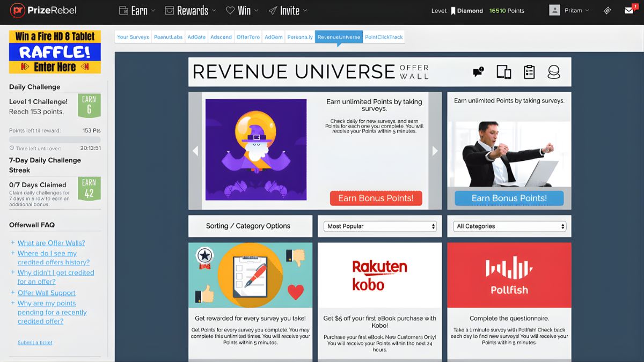The image size is (644, 362).
Task: Open the What are Offer Walls FAQ link
Action: pos(51,242)
